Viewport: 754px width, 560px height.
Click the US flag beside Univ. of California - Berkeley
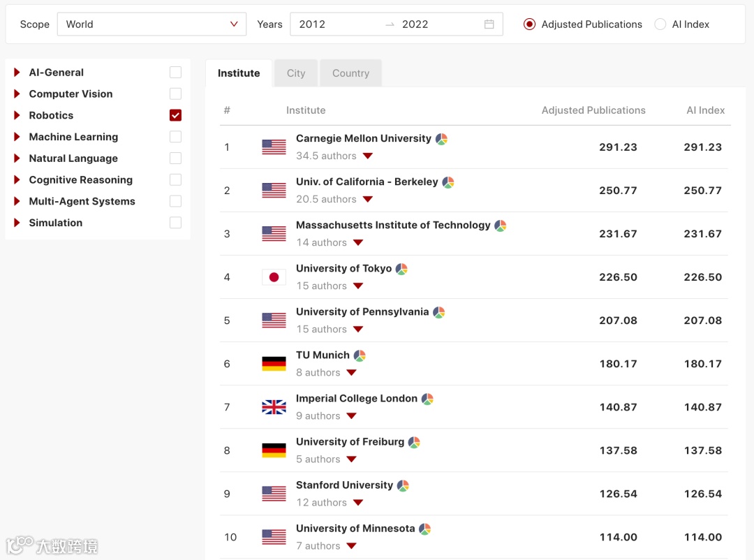[274, 191]
